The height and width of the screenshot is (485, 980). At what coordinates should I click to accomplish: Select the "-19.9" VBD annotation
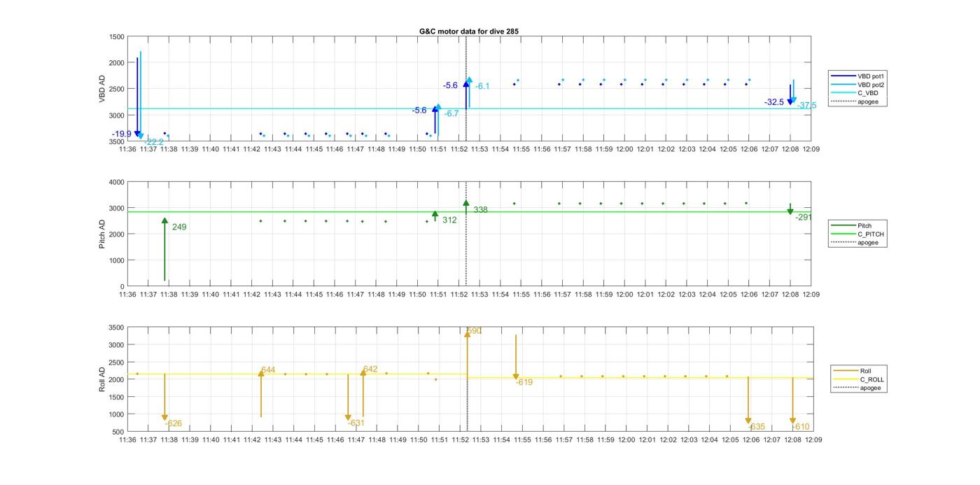point(122,134)
